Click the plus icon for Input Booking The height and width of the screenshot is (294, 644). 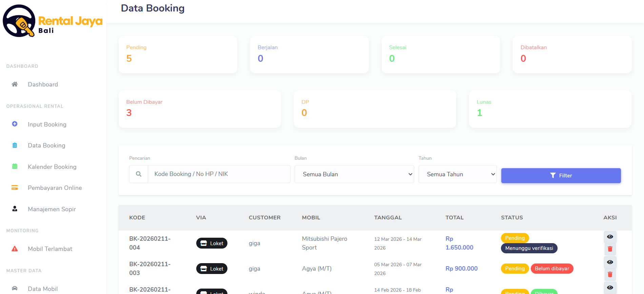(x=15, y=124)
